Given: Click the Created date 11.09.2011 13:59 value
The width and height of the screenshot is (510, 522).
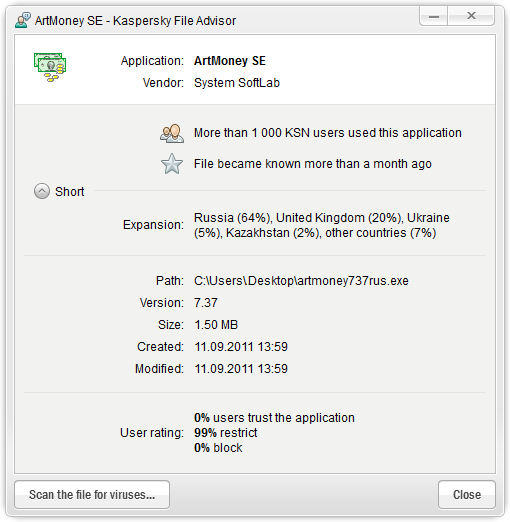Looking at the screenshot, I should (241, 347).
